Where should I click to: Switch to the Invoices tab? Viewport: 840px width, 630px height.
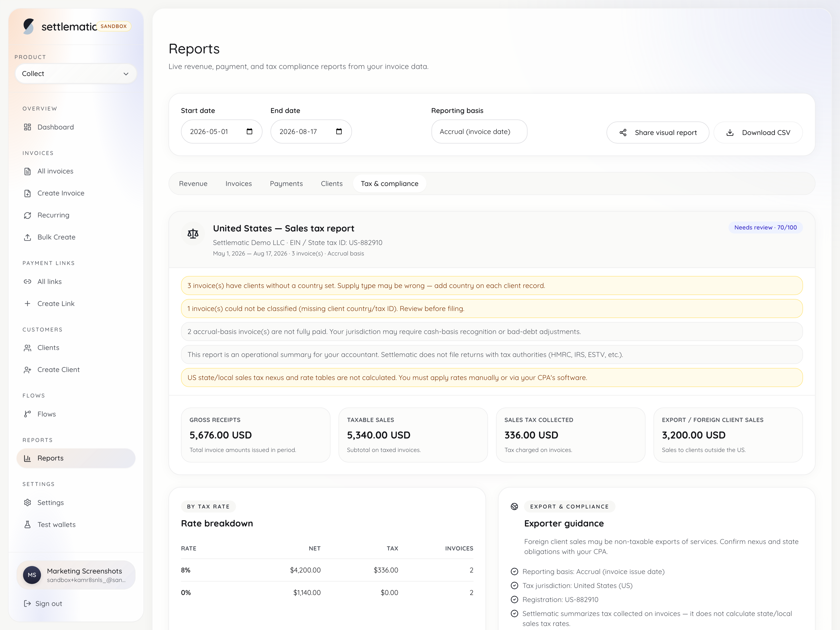point(238,183)
